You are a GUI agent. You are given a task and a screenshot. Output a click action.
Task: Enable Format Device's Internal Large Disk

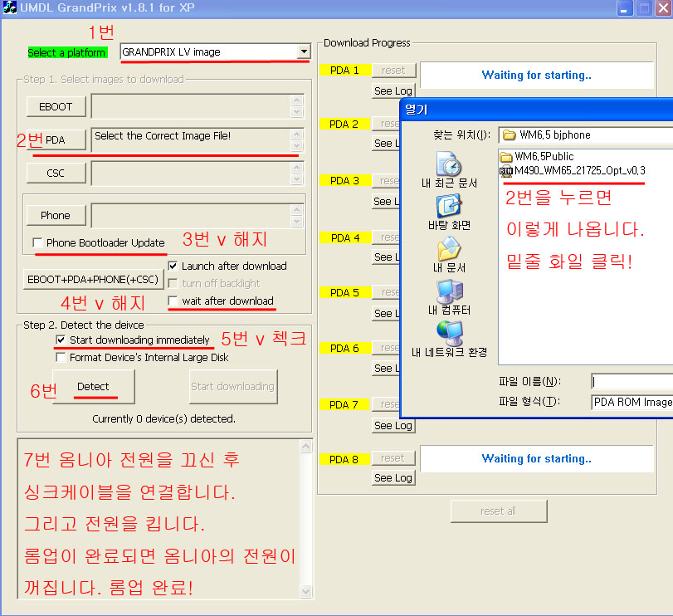(x=61, y=357)
